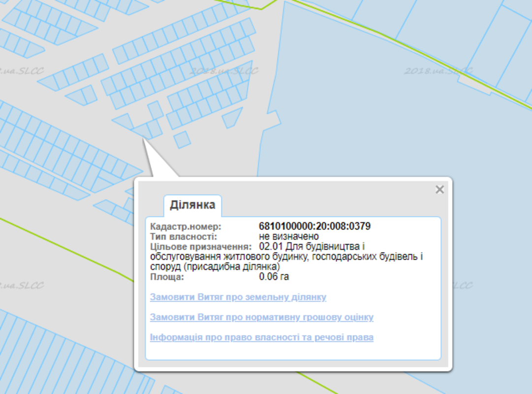Click the Площа label
Viewport: 532px width, 394px height.
167,277
